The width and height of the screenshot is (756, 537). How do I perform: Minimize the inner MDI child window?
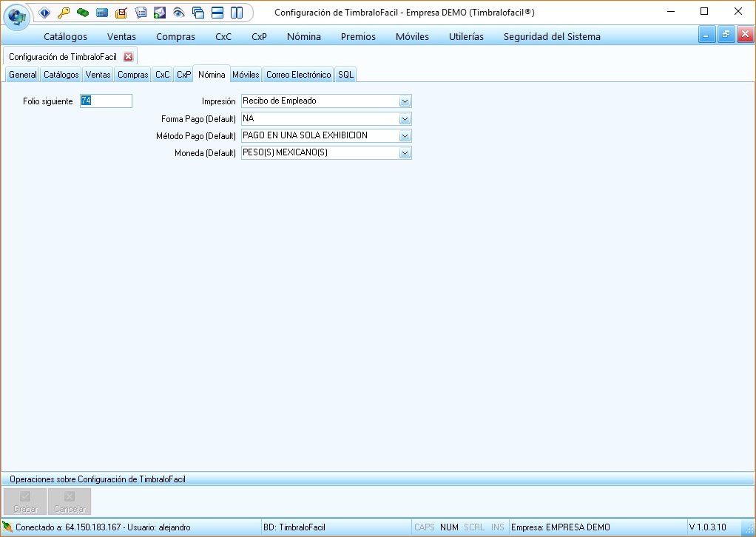coord(706,35)
